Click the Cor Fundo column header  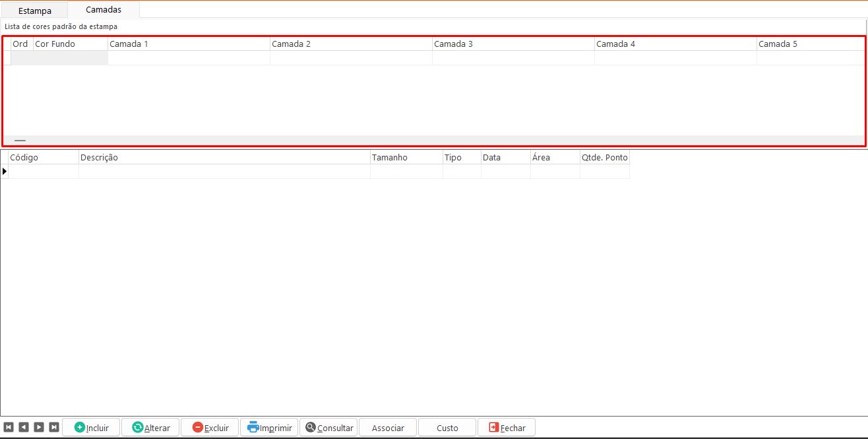[70, 44]
